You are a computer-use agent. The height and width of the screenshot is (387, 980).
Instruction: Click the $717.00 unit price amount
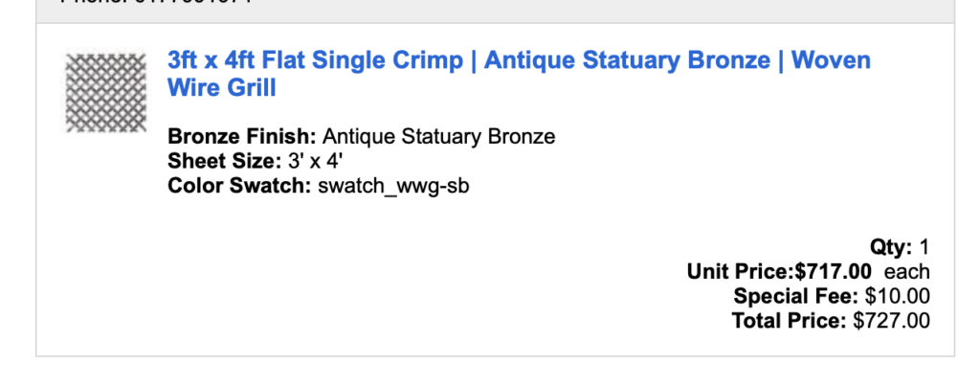click(834, 272)
